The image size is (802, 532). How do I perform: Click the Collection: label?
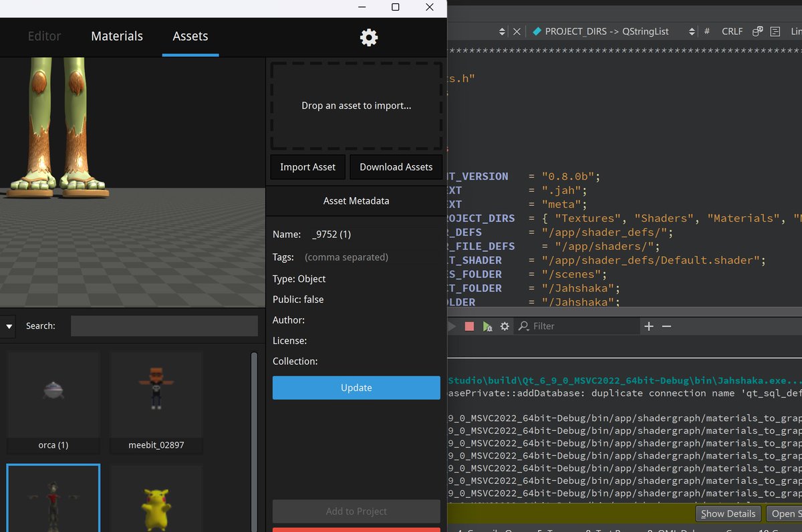(295, 362)
